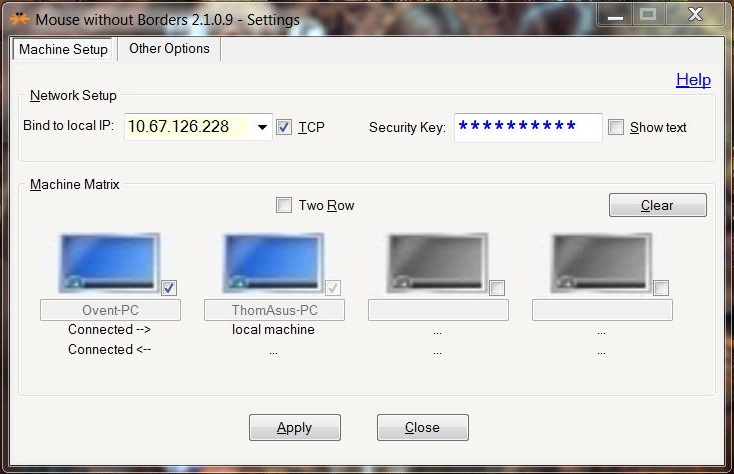
Task: Check the fourth machine slot checkbox
Action: [661, 288]
